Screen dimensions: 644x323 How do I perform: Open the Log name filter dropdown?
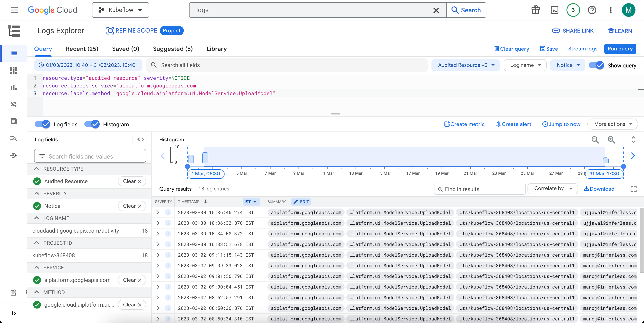tap(525, 65)
